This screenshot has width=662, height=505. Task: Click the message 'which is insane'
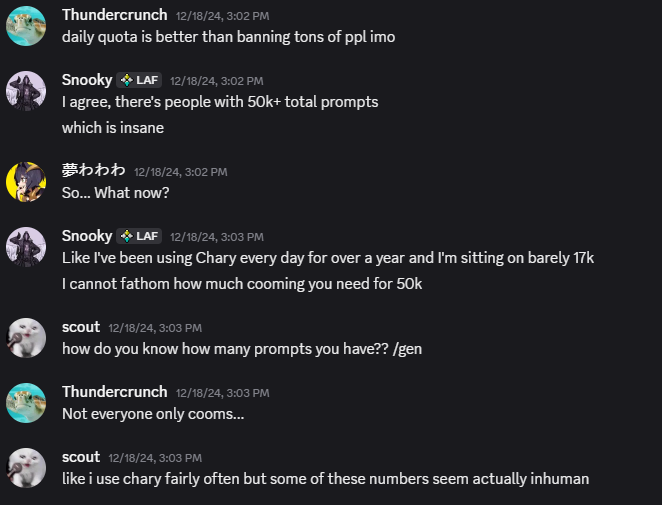click(x=113, y=128)
